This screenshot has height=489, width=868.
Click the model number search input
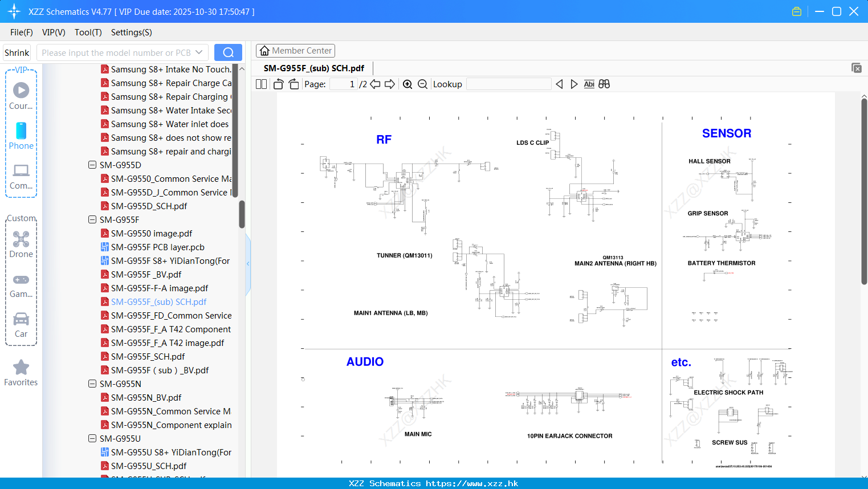tap(116, 52)
